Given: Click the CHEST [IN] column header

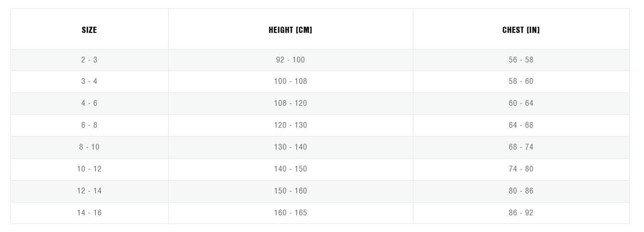Looking at the screenshot, I should (x=521, y=30).
